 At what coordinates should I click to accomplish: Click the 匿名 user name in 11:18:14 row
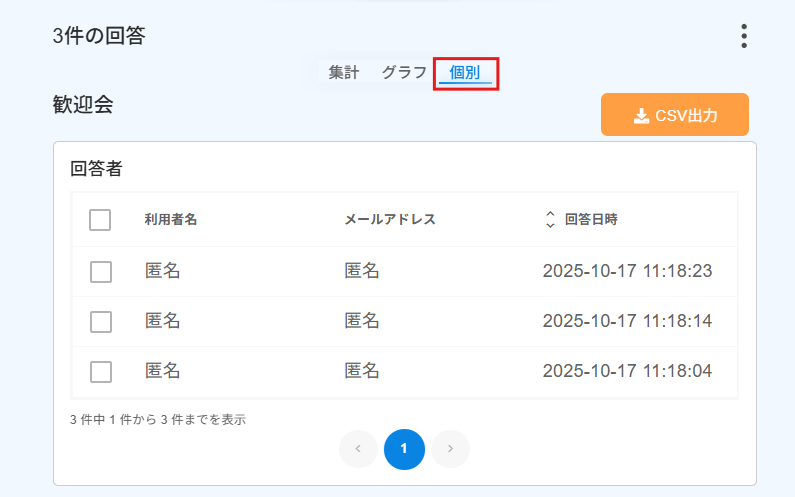click(162, 321)
